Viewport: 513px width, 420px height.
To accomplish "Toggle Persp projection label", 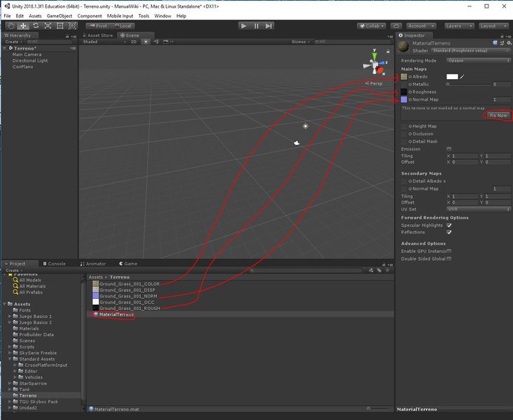I will click(376, 83).
